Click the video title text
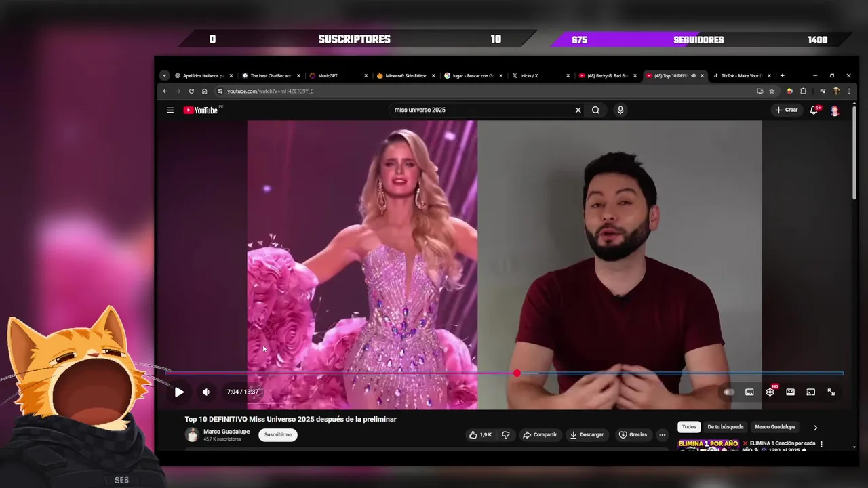The height and width of the screenshot is (488, 868). tap(290, 419)
